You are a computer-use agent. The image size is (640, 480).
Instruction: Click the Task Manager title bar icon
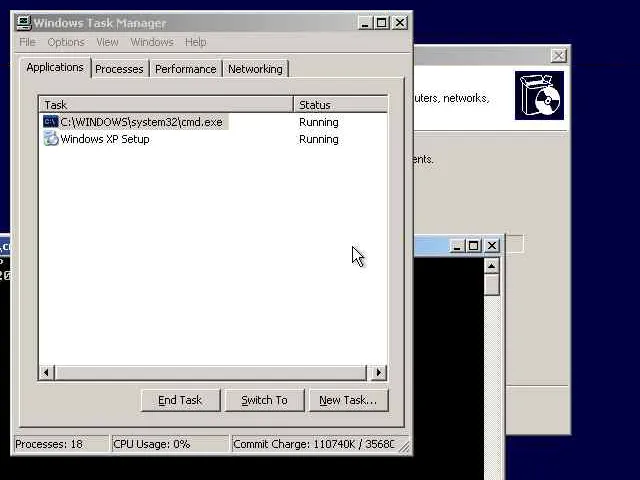pos(24,23)
